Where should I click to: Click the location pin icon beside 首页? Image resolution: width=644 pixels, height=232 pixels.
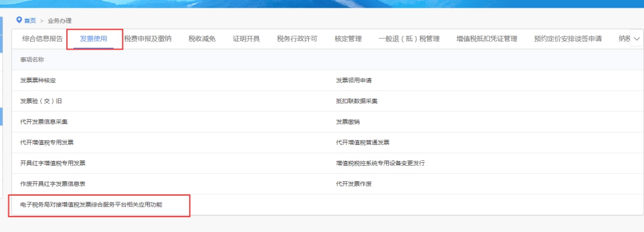pyautogui.click(x=19, y=20)
